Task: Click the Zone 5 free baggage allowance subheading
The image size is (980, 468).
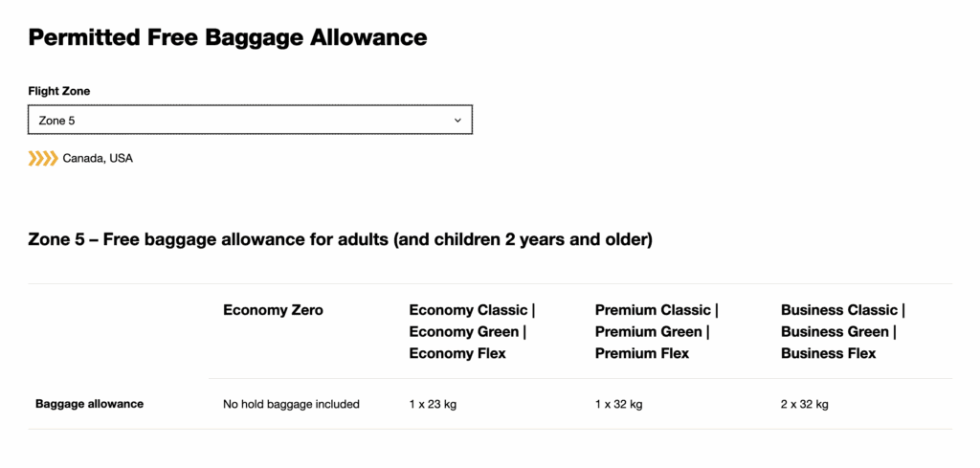Action: pyautogui.click(x=341, y=239)
